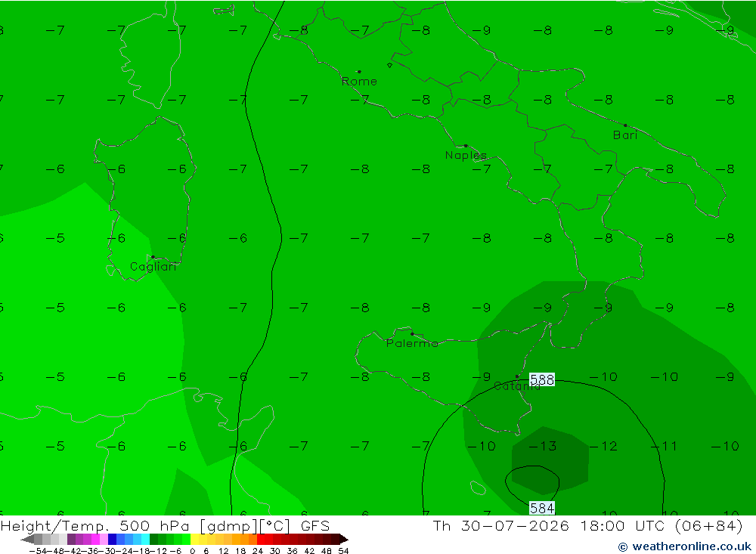Click the (06+84) forecast run label

pyautogui.click(x=709, y=525)
